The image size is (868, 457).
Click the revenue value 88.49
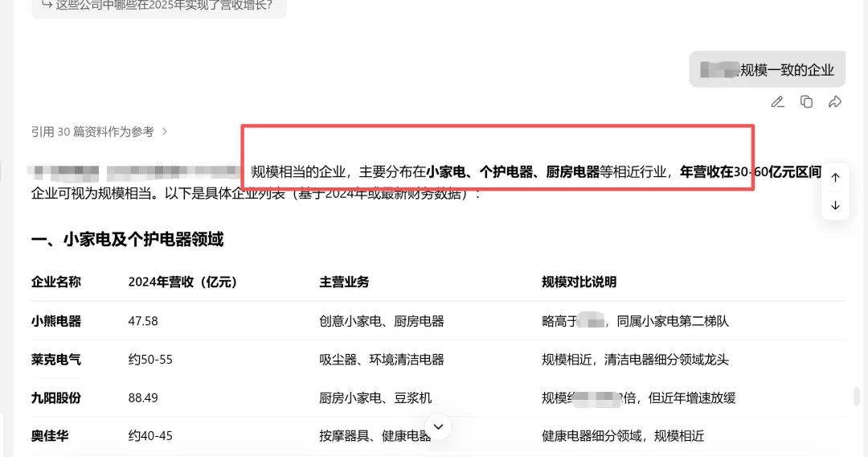pyautogui.click(x=143, y=397)
